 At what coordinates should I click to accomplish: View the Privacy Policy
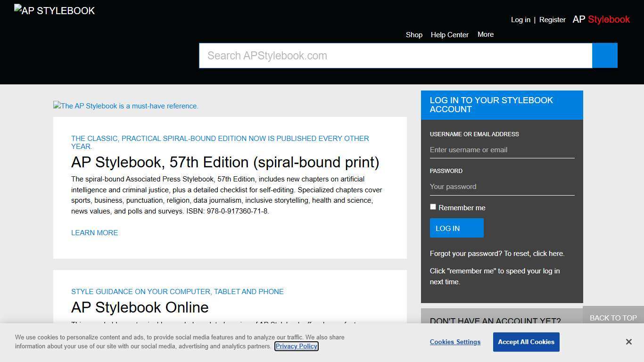[x=296, y=346]
